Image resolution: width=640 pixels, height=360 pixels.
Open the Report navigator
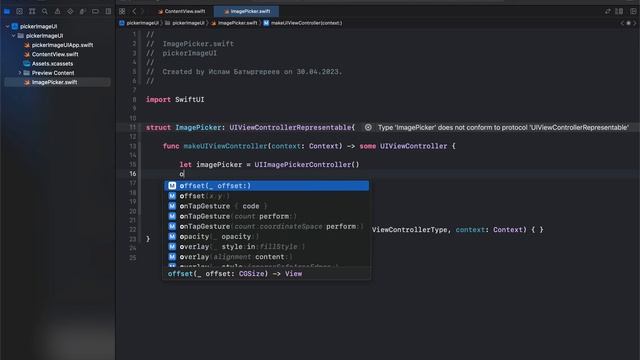[108, 11]
